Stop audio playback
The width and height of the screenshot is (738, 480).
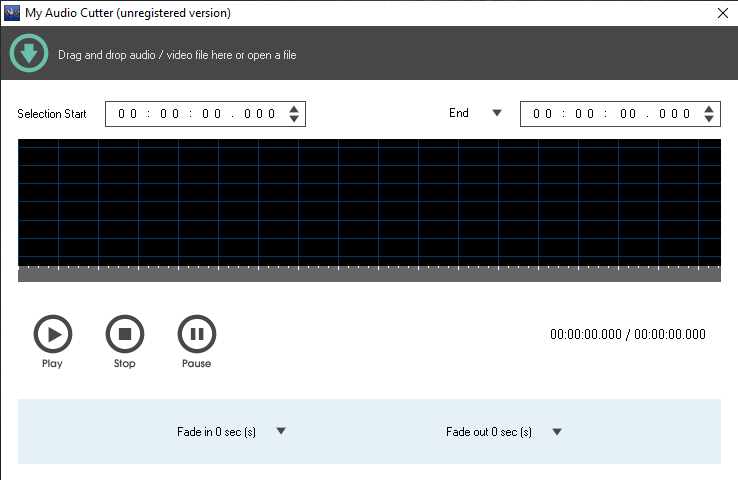point(125,334)
